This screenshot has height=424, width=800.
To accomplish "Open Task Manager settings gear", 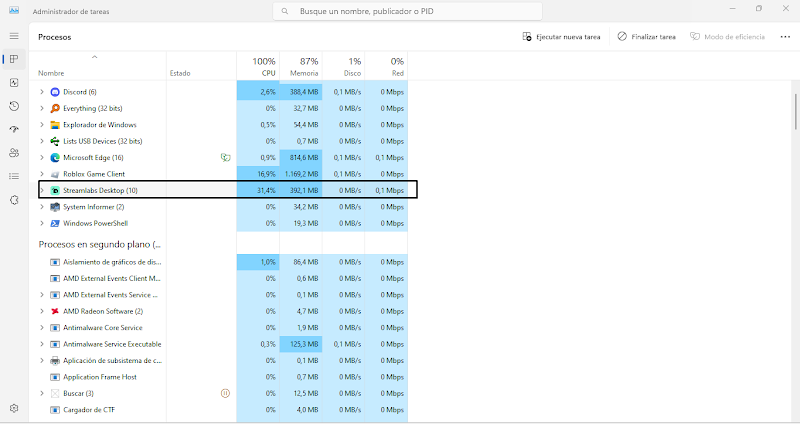I will tap(14, 408).
